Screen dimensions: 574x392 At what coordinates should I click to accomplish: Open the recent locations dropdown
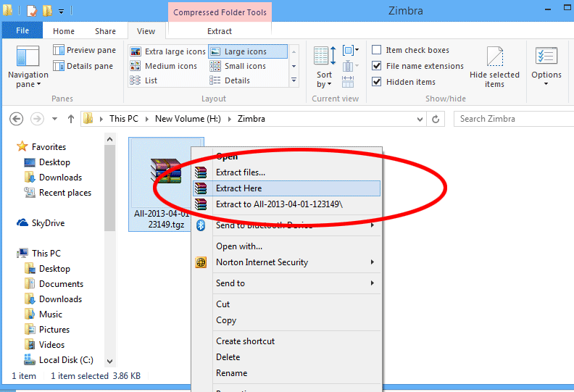(54, 119)
